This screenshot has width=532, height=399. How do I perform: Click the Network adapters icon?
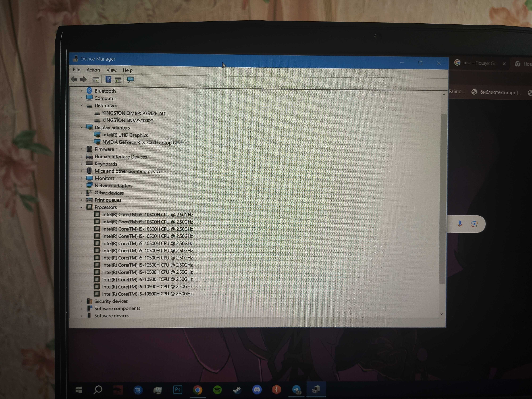click(89, 185)
